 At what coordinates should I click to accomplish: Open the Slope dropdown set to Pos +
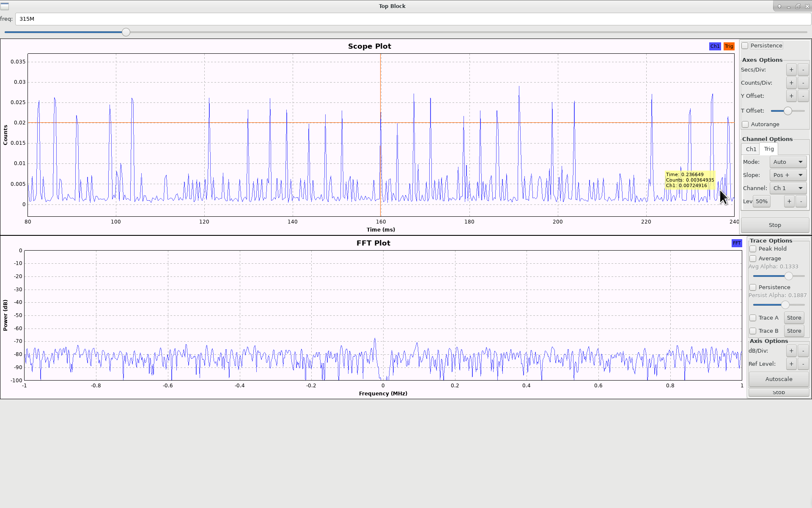tap(788, 175)
